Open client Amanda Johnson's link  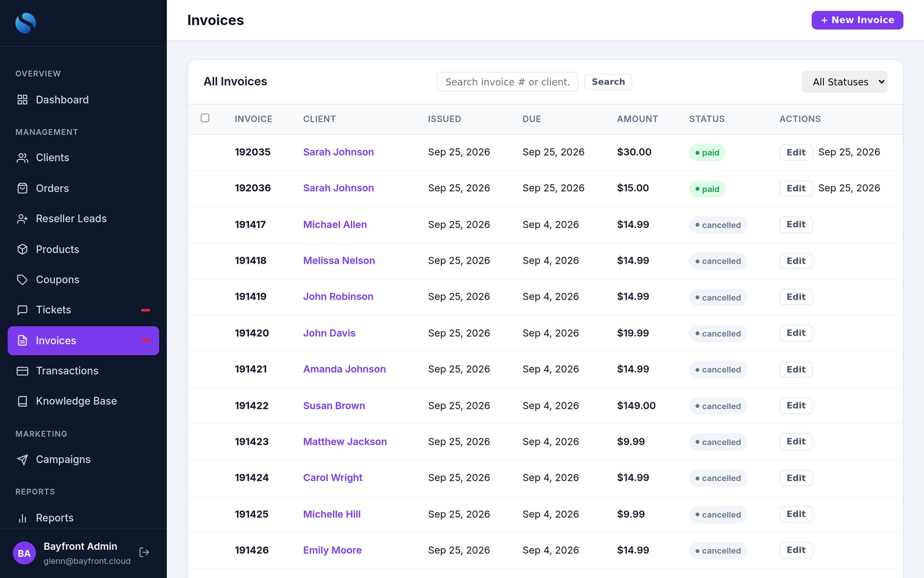345,369
